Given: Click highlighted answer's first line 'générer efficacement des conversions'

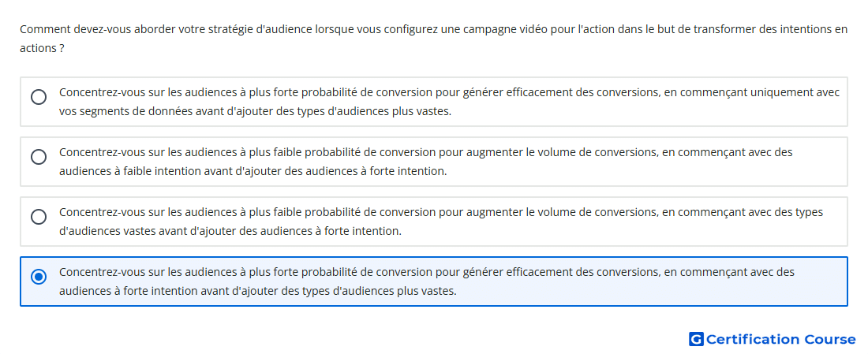Looking at the screenshot, I should [x=427, y=271].
